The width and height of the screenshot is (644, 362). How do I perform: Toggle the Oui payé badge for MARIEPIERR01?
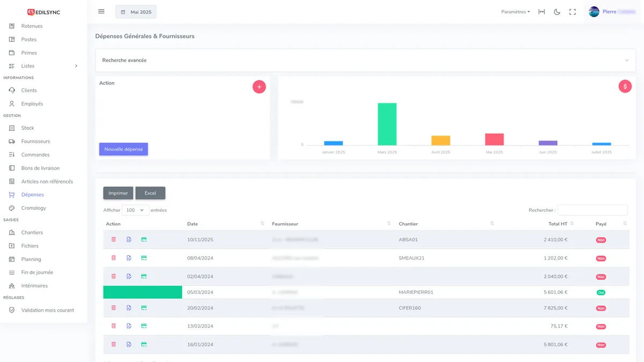(x=601, y=292)
